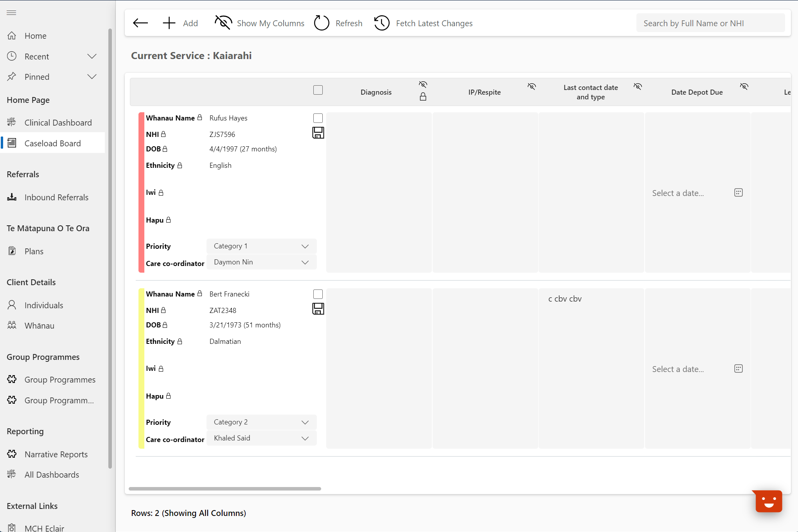Image resolution: width=798 pixels, height=532 pixels.
Task: Open Clinical Dashboard from sidebar
Action: pos(58,122)
